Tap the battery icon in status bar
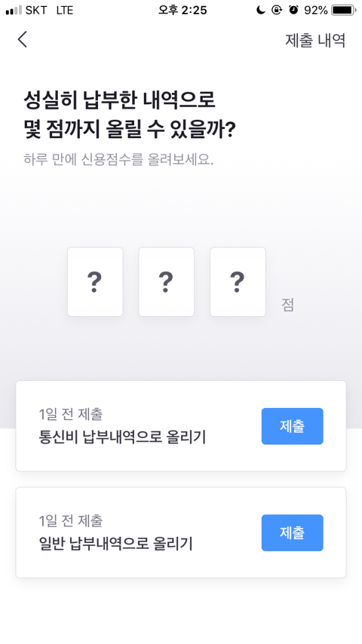 point(344,11)
